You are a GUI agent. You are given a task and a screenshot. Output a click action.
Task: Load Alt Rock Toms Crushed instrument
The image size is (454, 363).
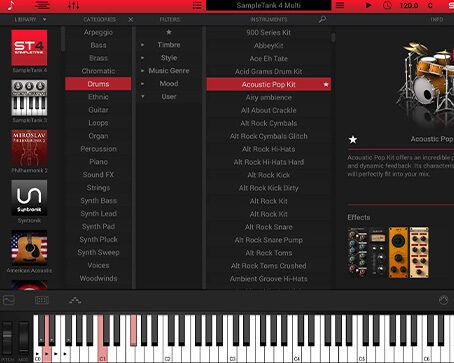[269, 266]
